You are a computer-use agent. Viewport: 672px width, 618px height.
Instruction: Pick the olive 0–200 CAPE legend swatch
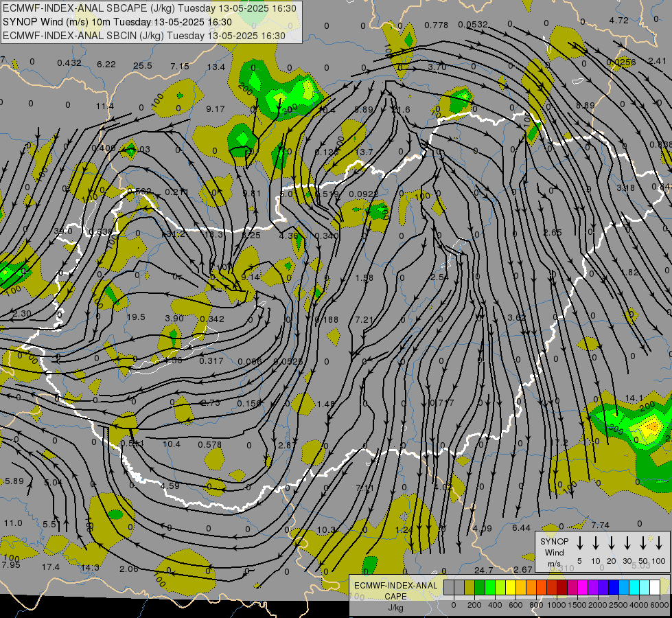pyautogui.click(x=470, y=587)
